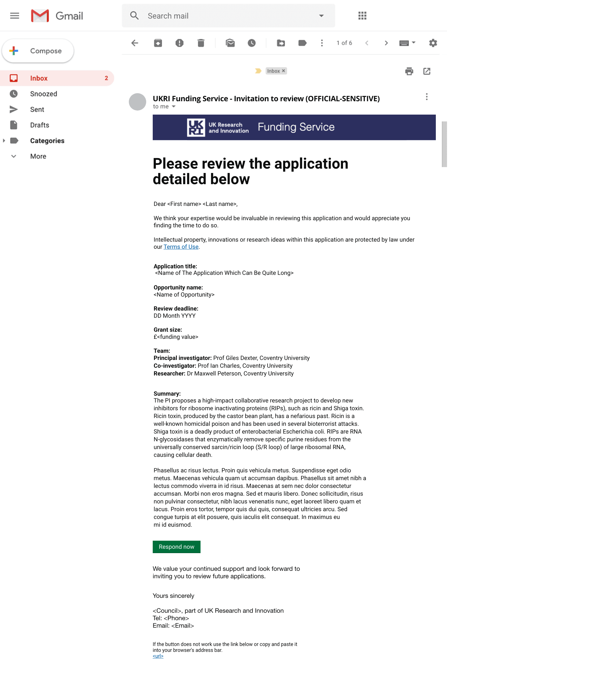Click the Compose button
Image resolution: width=596 pixels, height=700 pixels.
[38, 51]
